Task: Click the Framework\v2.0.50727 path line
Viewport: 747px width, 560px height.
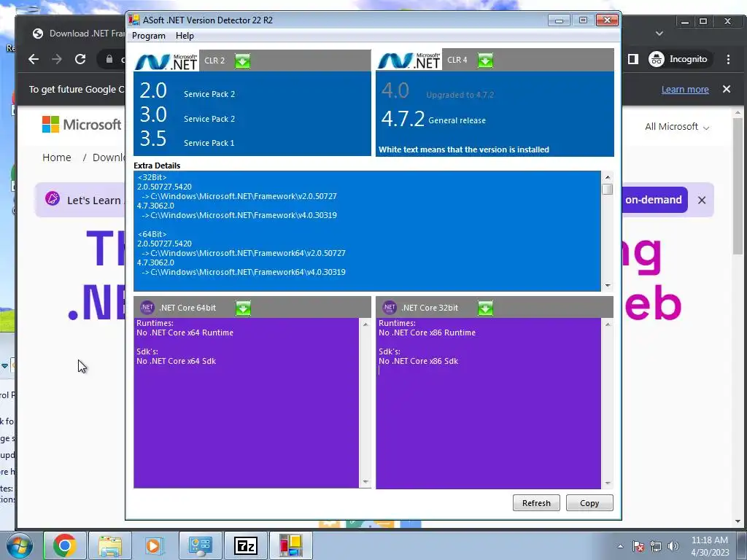Action: click(x=239, y=196)
